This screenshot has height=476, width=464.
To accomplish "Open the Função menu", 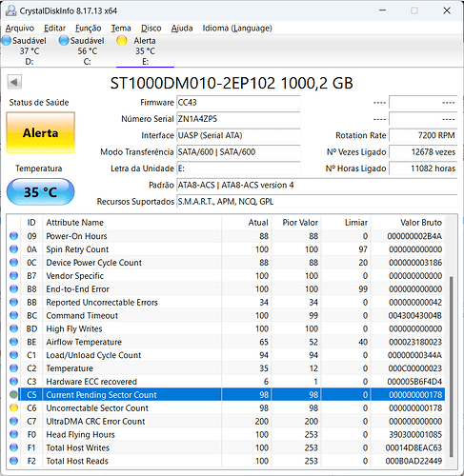I will 88,29.
